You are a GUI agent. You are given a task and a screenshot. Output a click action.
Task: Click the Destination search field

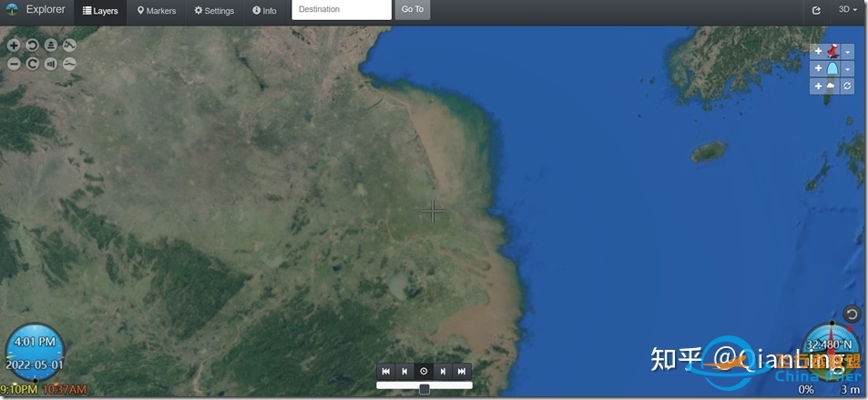point(342,9)
